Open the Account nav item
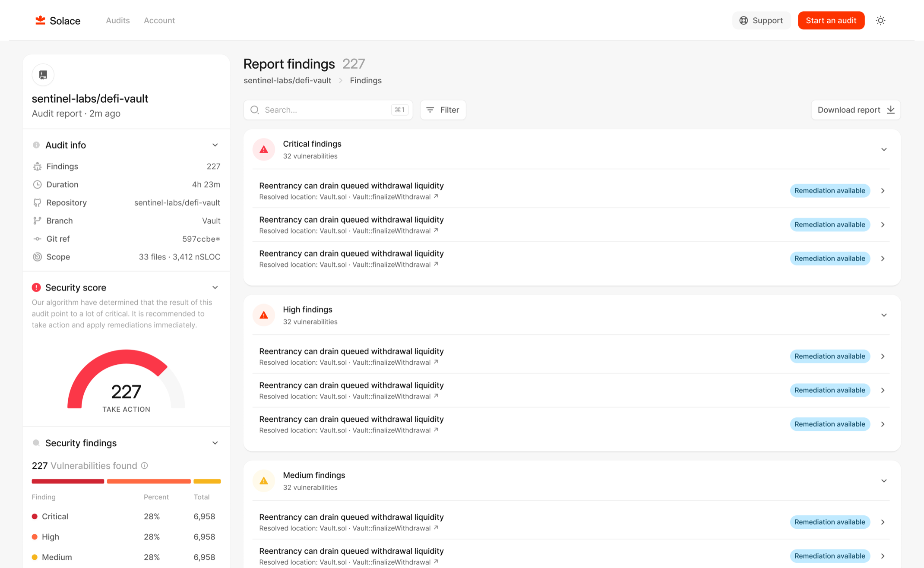Image resolution: width=924 pixels, height=568 pixels. 159,20
